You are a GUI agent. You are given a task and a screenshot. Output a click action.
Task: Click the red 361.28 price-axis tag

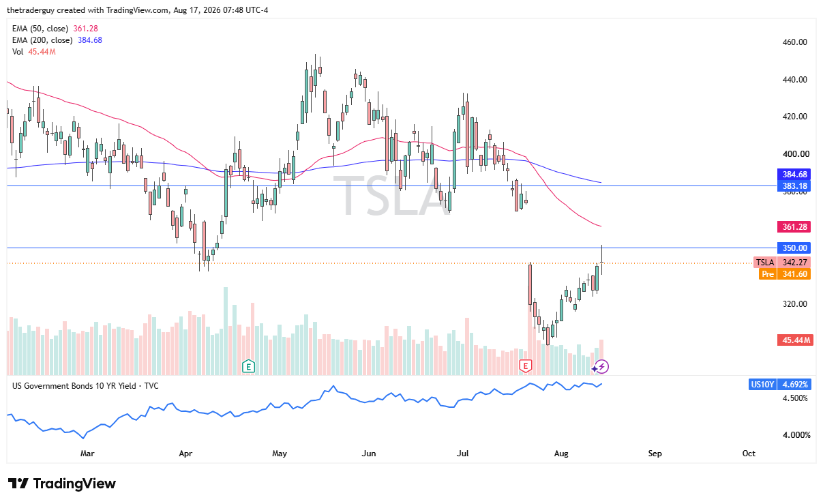pos(794,226)
